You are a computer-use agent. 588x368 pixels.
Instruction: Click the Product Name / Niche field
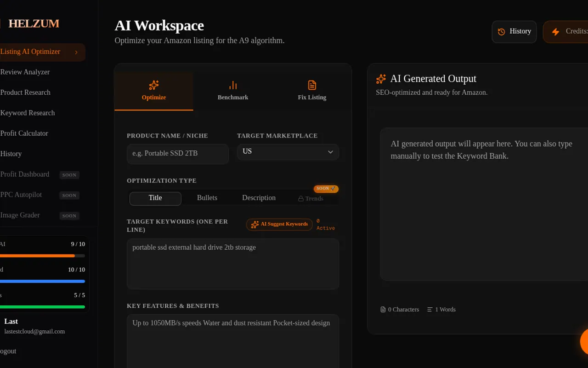point(178,154)
